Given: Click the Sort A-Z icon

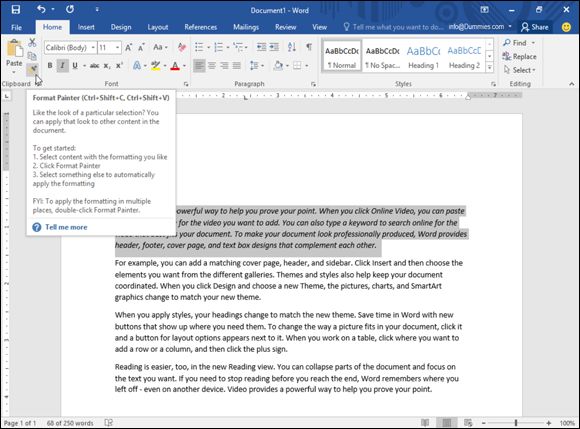Looking at the screenshot, I should pyautogui.click(x=292, y=47).
